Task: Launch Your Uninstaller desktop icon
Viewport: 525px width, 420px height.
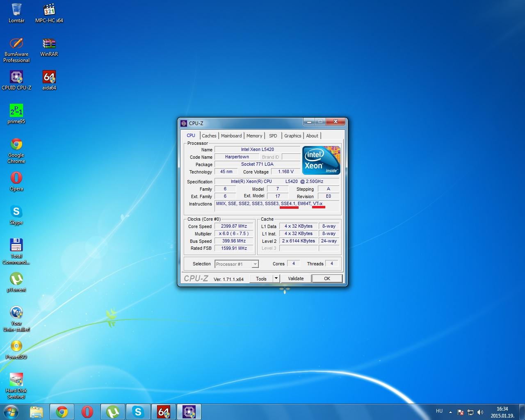Action: pos(16,319)
